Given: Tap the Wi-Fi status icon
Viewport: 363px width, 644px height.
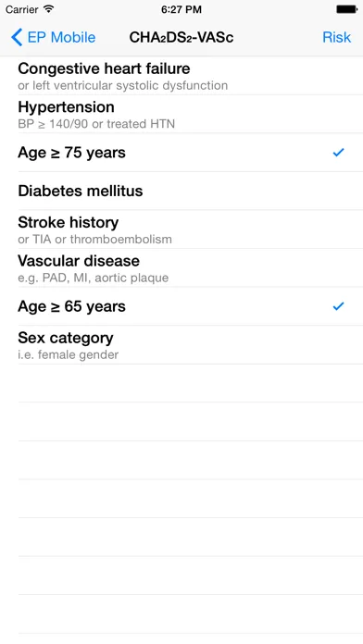Looking at the screenshot, I should click(x=49, y=9).
